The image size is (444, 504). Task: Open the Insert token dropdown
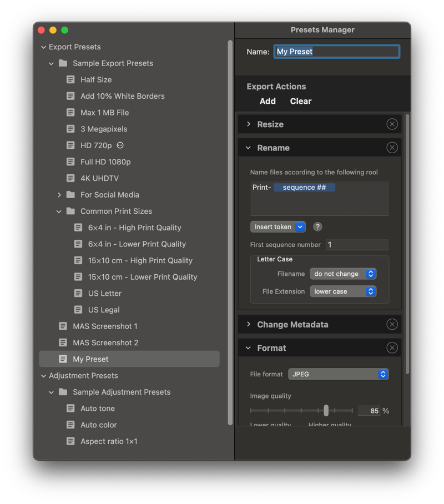point(277,226)
